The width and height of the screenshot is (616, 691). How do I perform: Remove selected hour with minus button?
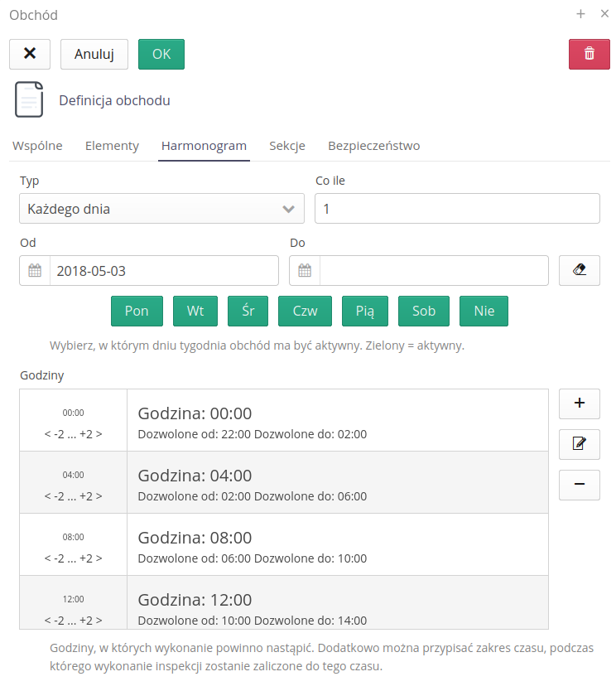(579, 485)
